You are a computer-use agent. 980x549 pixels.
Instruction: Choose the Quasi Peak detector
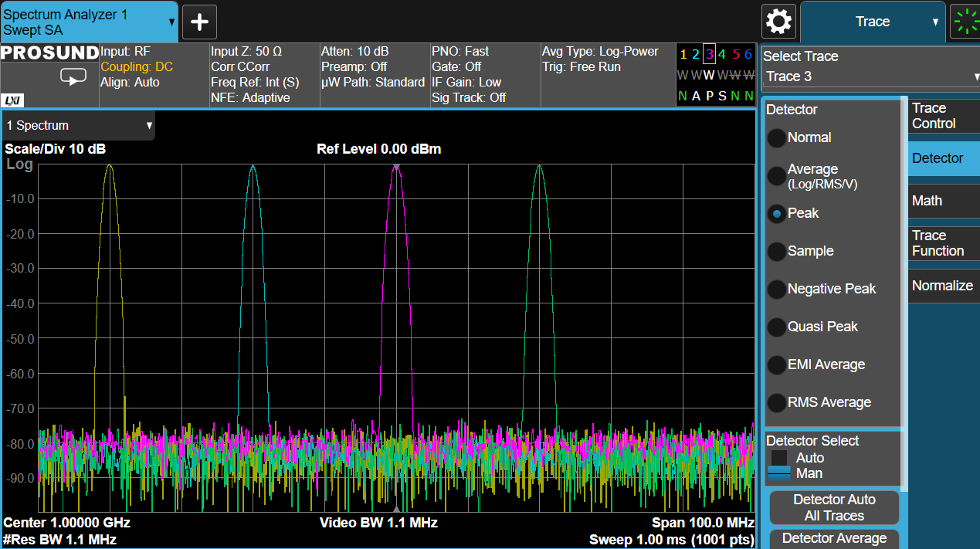point(777,327)
